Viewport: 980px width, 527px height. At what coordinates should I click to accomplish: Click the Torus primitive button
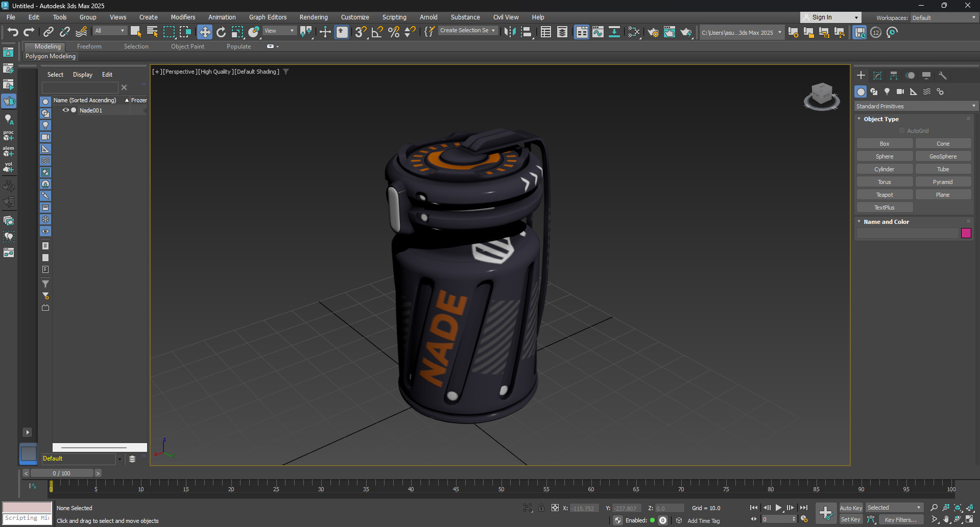click(x=885, y=182)
